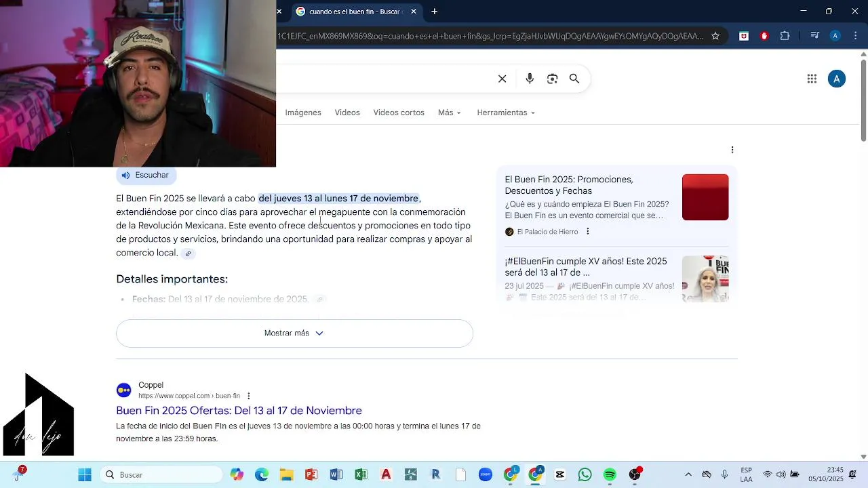Image resolution: width=868 pixels, height=488 pixels.
Task: Open Zoom from the taskbar
Action: click(486, 474)
